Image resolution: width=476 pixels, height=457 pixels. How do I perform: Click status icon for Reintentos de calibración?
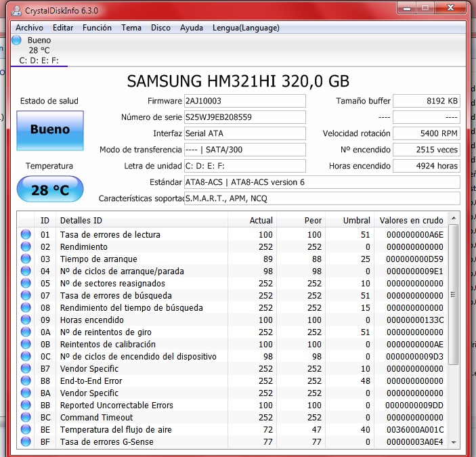click(26, 344)
